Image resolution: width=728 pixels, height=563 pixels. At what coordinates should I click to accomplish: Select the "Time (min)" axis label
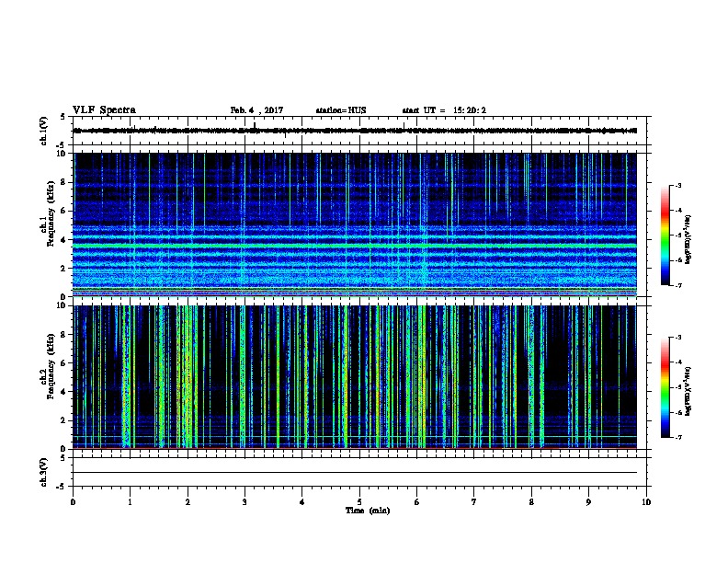(x=368, y=511)
